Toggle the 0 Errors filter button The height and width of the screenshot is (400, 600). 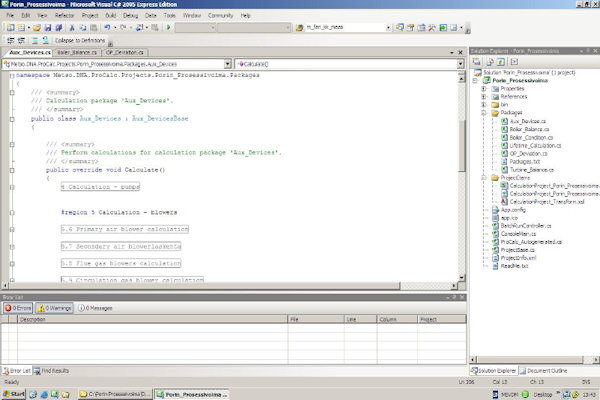click(18, 308)
